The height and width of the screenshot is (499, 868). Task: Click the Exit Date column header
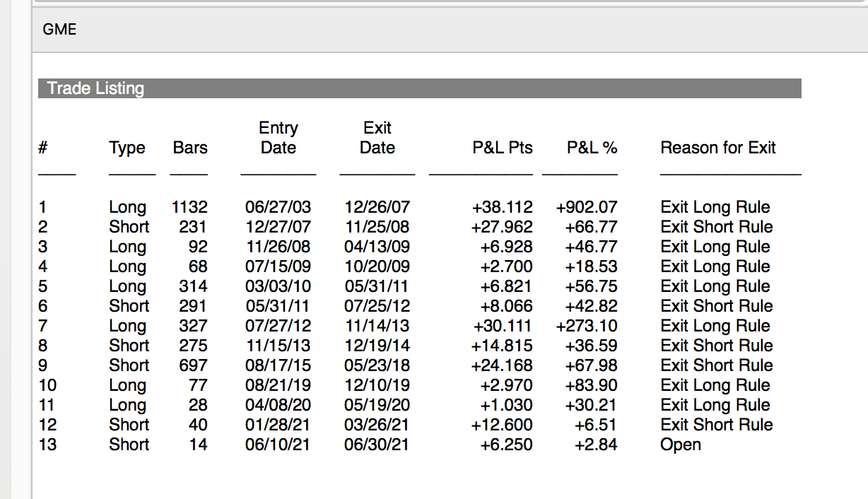coord(377,138)
